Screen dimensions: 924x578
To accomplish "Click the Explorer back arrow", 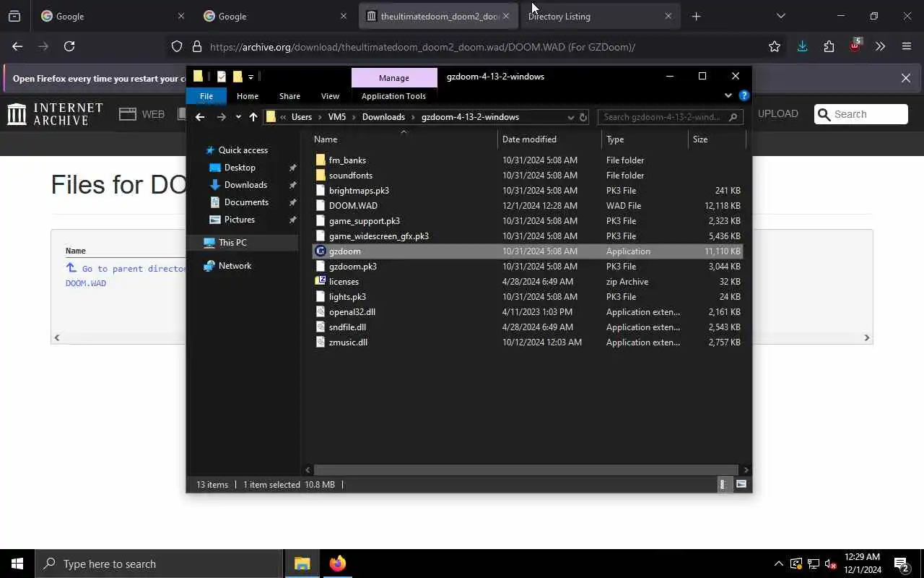I will click(200, 117).
